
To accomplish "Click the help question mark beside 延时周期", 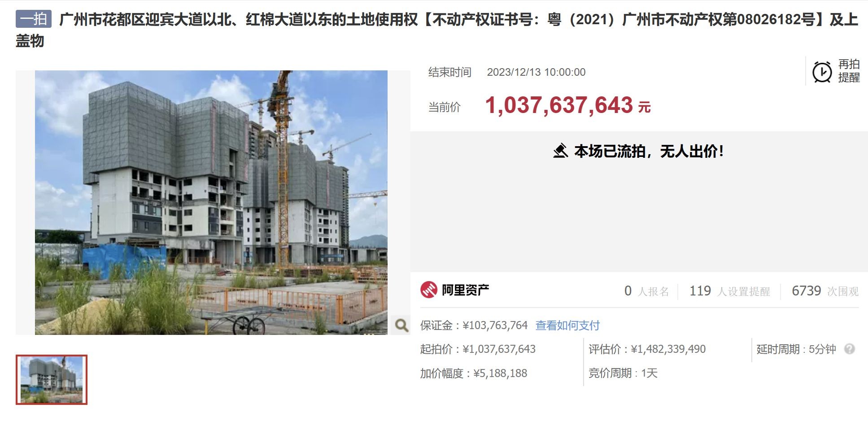I will [x=849, y=349].
